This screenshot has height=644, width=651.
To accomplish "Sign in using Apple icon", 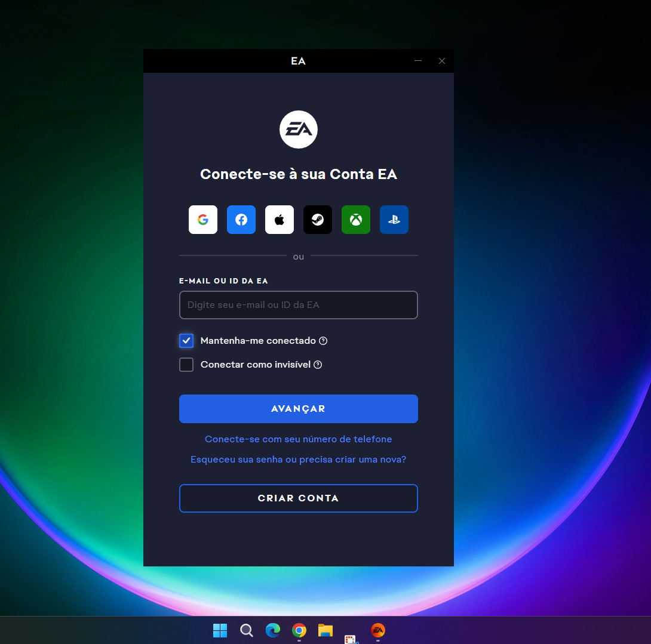I will click(x=280, y=220).
